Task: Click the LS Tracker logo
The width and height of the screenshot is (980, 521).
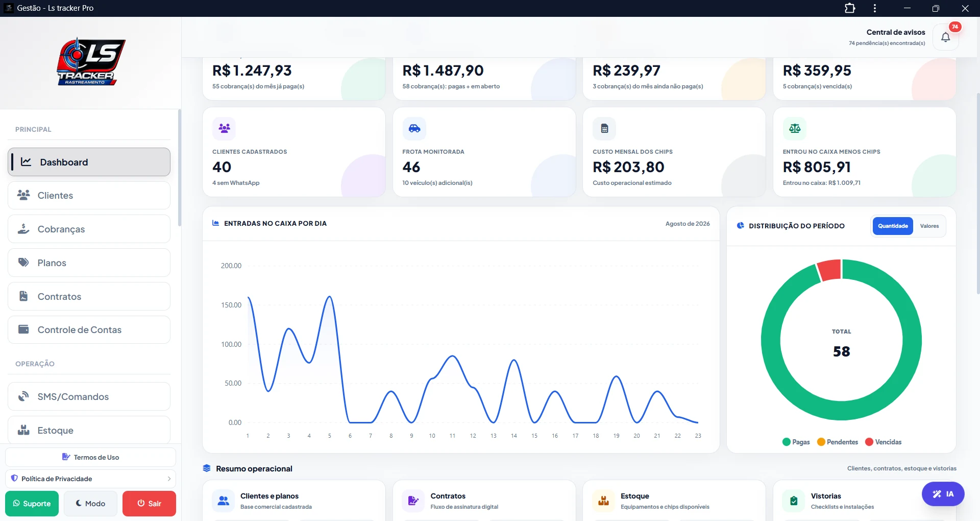Action: coord(91,61)
